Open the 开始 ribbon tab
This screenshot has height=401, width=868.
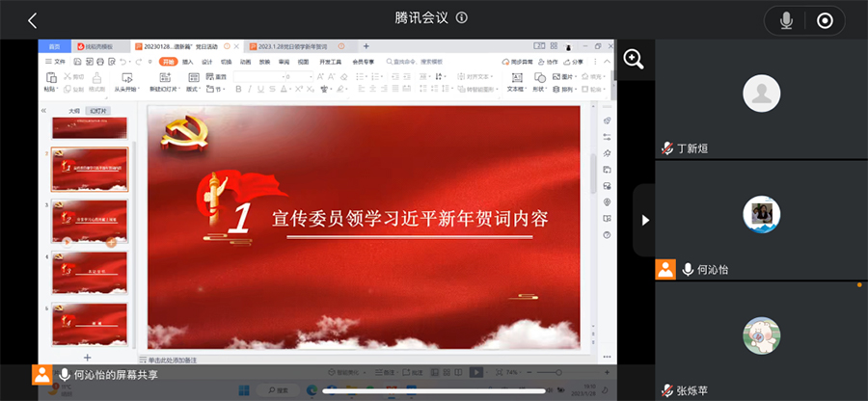(x=169, y=62)
